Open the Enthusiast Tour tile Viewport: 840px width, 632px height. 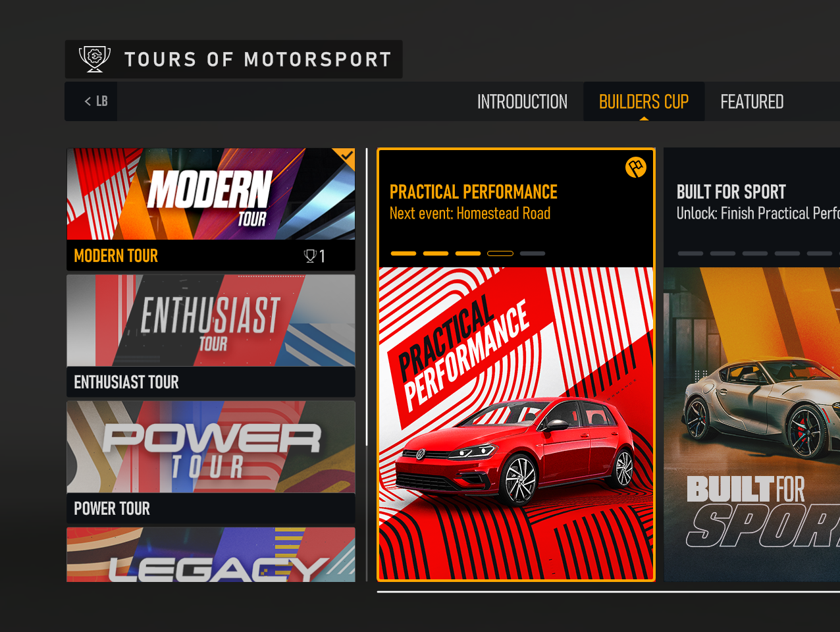(211, 336)
